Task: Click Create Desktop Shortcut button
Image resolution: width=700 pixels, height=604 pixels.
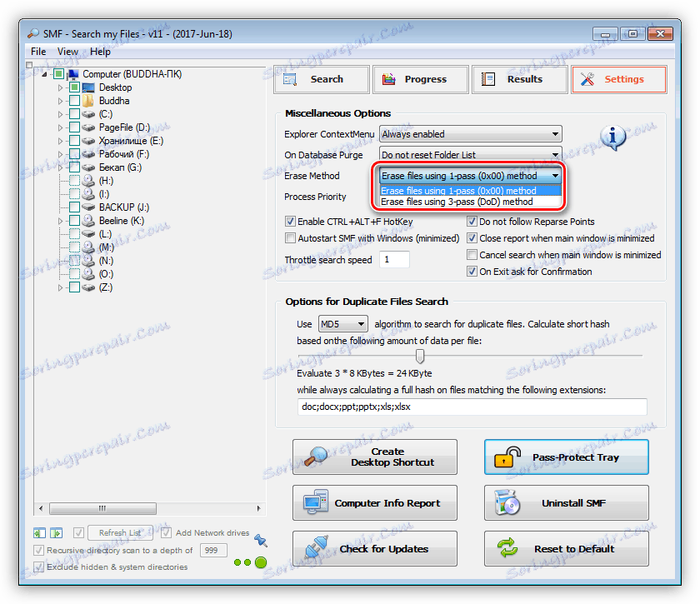Action: 375,457
